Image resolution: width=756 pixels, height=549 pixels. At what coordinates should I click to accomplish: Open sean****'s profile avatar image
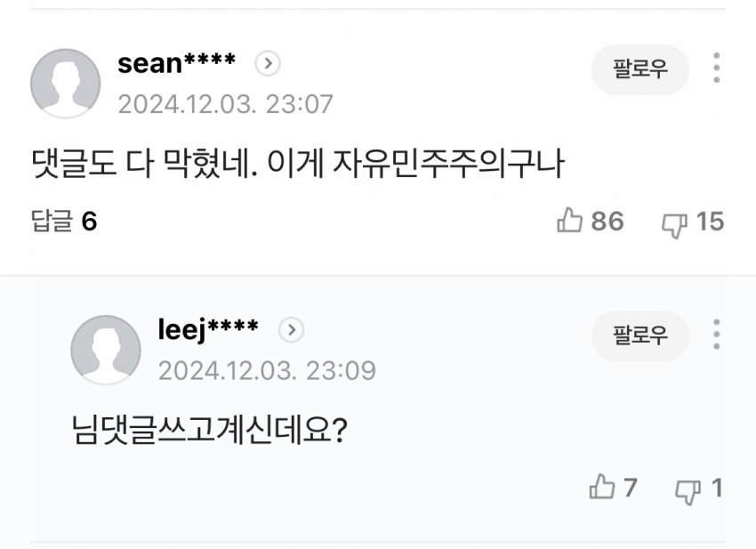tap(68, 83)
